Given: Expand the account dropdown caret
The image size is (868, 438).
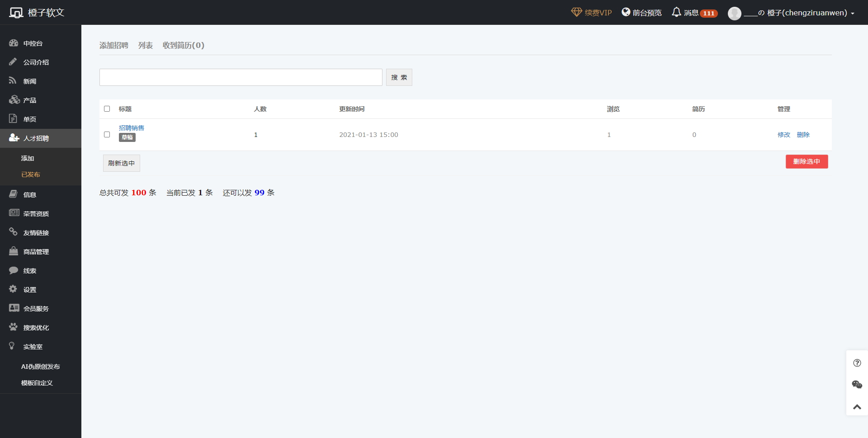Looking at the screenshot, I should click(x=853, y=14).
